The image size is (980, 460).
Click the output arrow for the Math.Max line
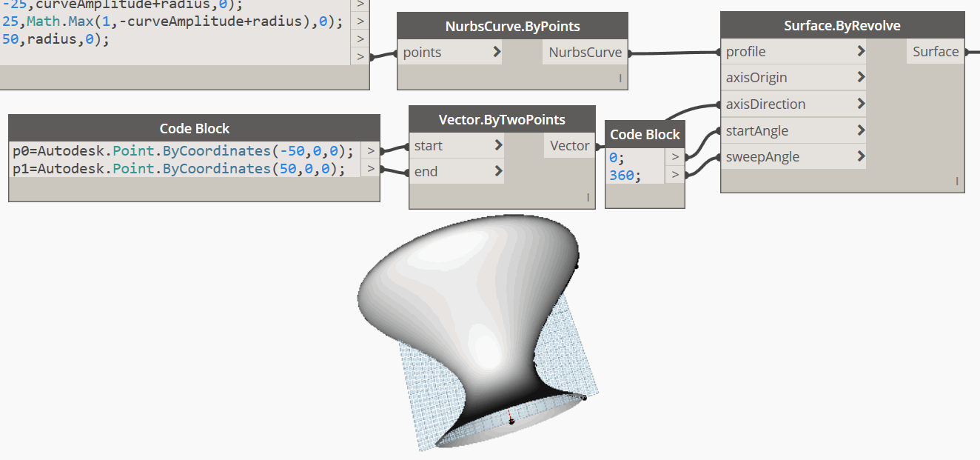360,21
